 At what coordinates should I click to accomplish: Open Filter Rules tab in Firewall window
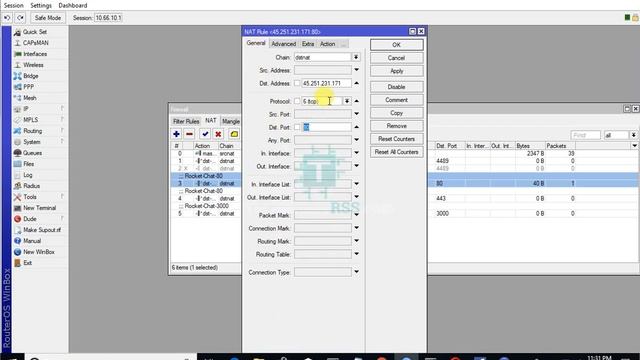(186, 121)
